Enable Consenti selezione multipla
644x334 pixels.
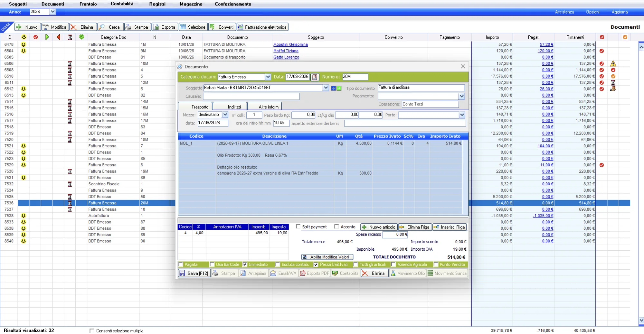click(x=92, y=331)
